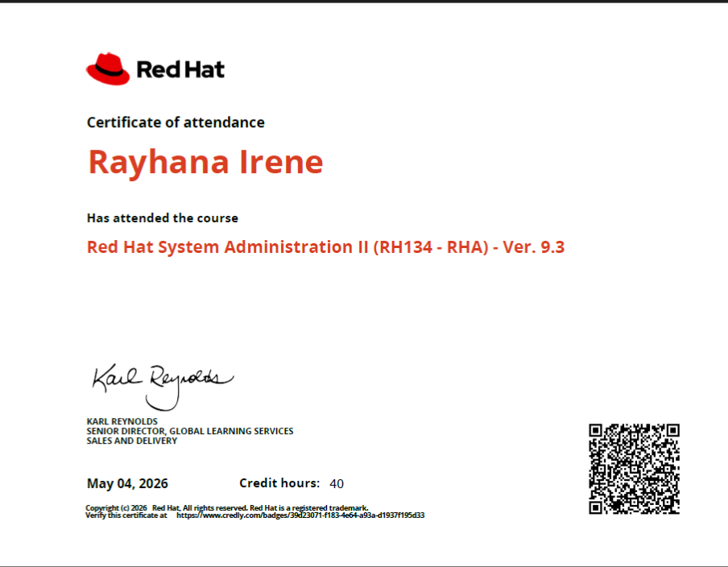This screenshot has height=567, width=728.
Task: Click the QR code on the certificate
Action: coord(635,469)
